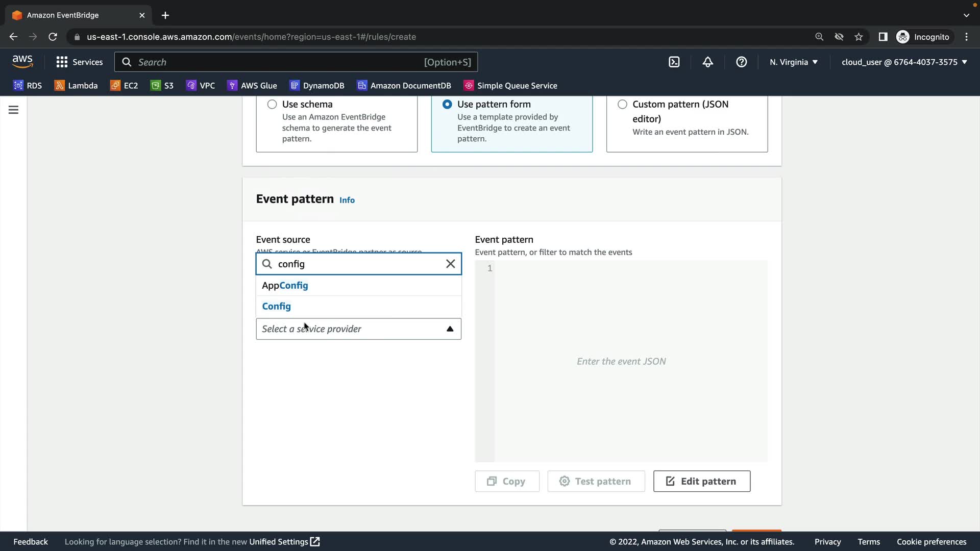This screenshot has height=551, width=980.
Task: Select Use pattern form radio option
Action: (x=447, y=104)
